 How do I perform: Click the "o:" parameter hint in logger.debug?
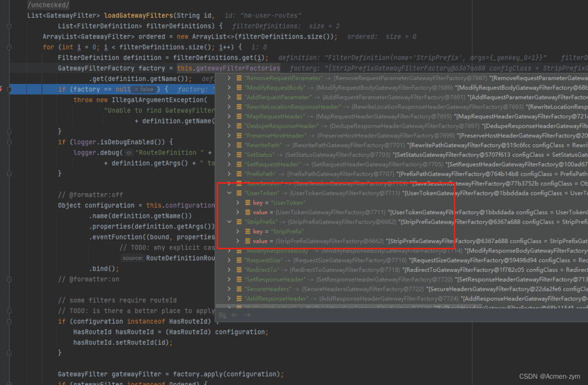click(x=129, y=153)
